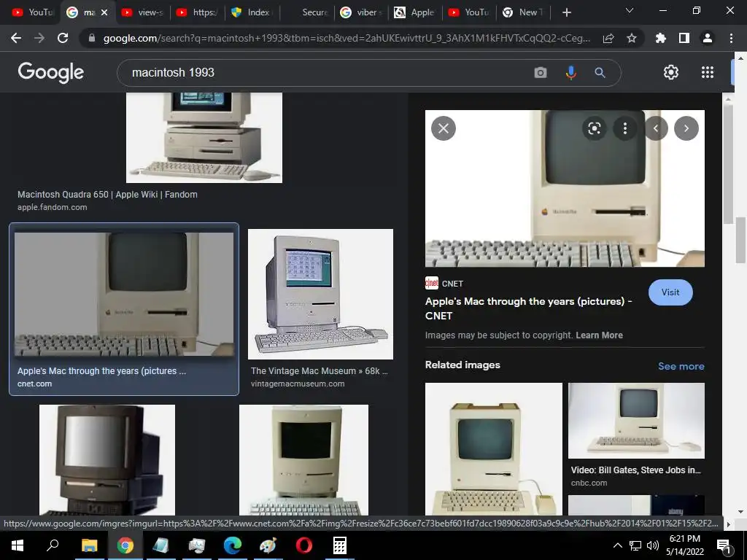Viewport: 747px width, 560px height.
Task: Open Paint app from taskbar
Action: pos(268,545)
